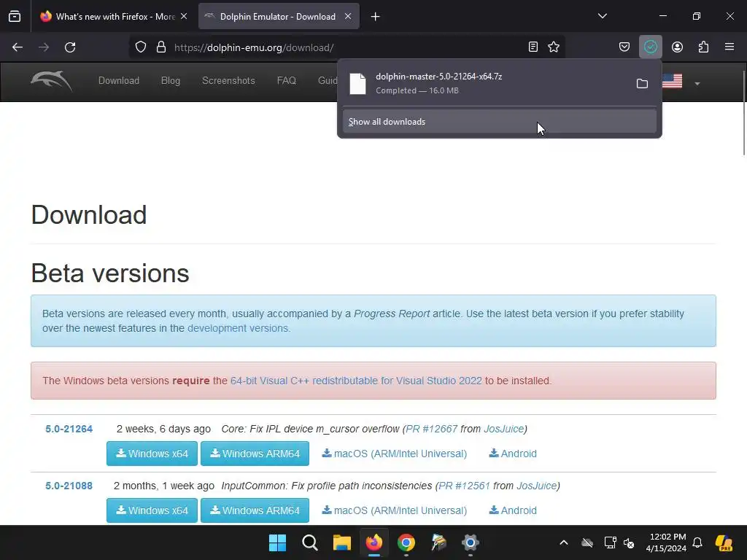Viewport: 747px width, 560px height.
Task: Open notifications bell in taskbar
Action: tap(697, 542)
